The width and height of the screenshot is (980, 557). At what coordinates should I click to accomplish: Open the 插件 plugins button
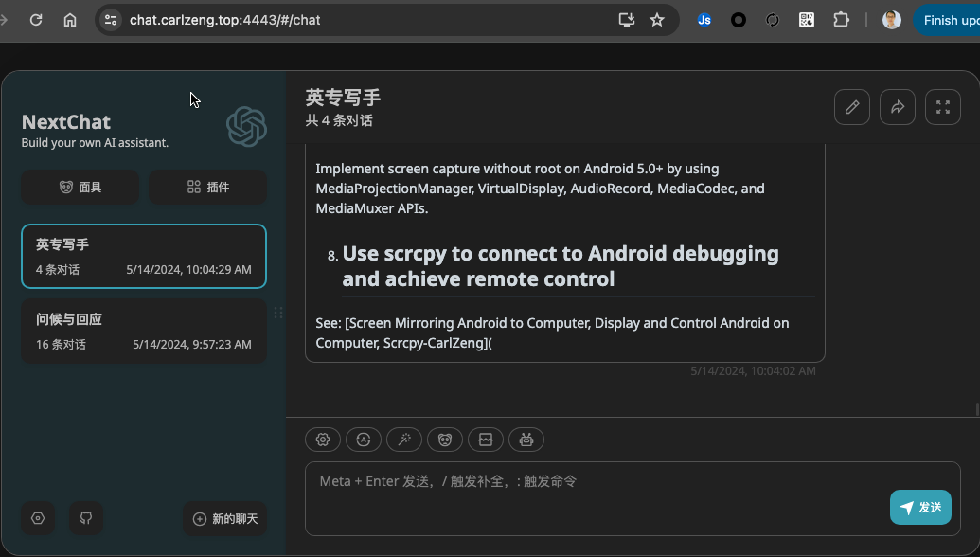[207, 188]
